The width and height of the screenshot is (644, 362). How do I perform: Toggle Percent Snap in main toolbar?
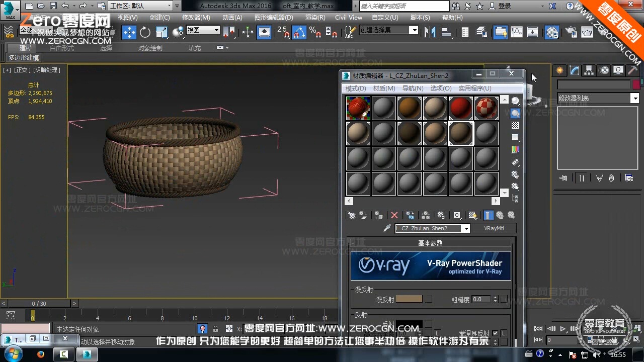pyautogui.click(x=315, y=33)
